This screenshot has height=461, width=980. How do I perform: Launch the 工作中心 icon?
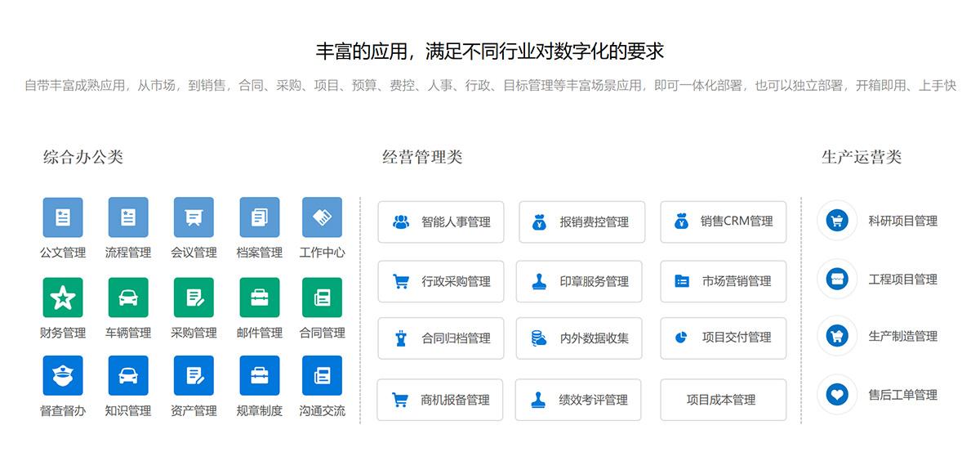(x=322, y=217)
